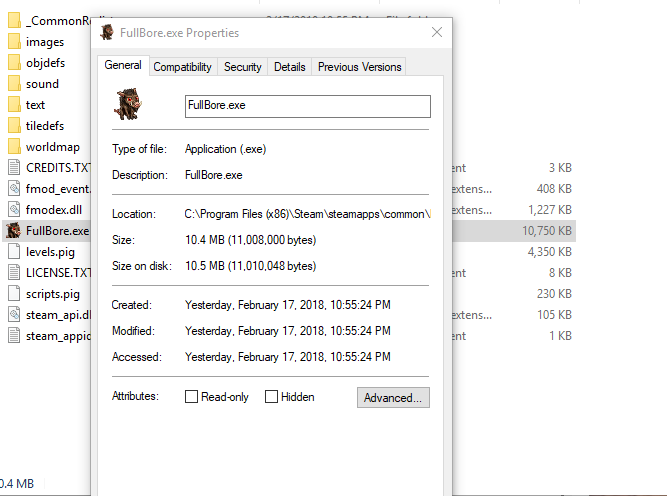
Task: Click the FullBore boar icon in the Properties title bar
Action: pyautogui.click(x=107, y=32)
